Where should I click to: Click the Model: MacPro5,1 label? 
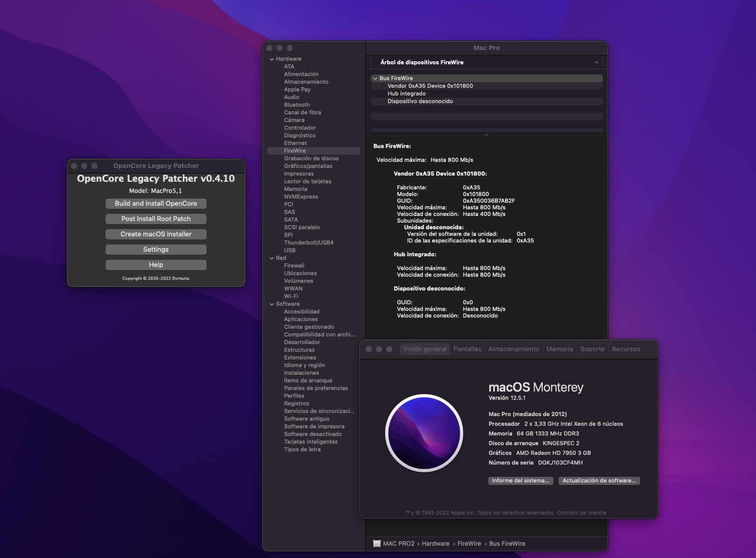[x=156, y=191]
